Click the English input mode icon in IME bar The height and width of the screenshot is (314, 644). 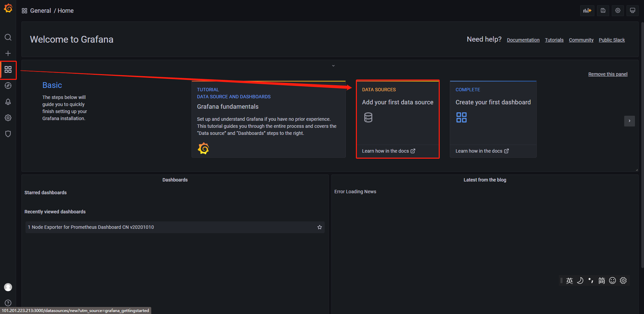570,280
